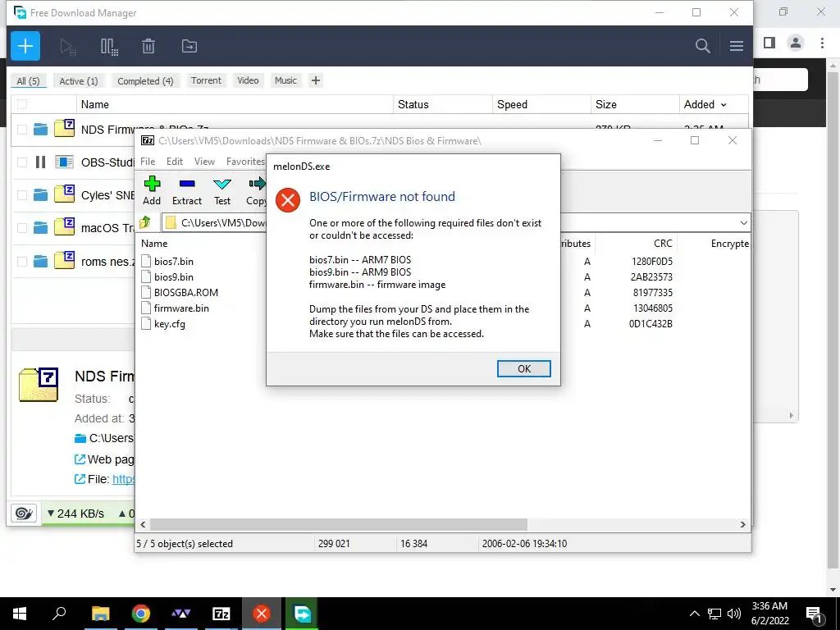Click the green Add toolbar button in 7-Zip
Viewport: 840px width, 630px height.
click(x=152, y=190)
